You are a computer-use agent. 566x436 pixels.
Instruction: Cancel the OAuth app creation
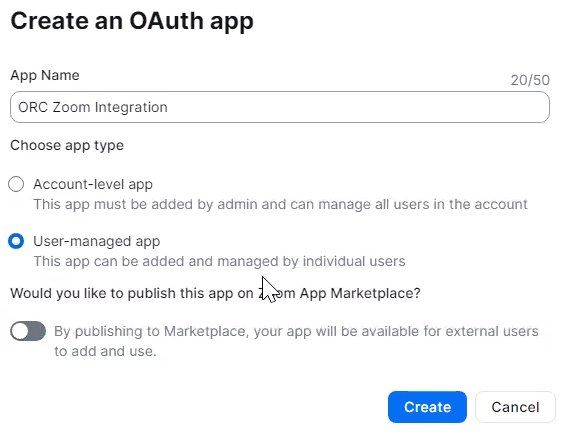(515, 407)
